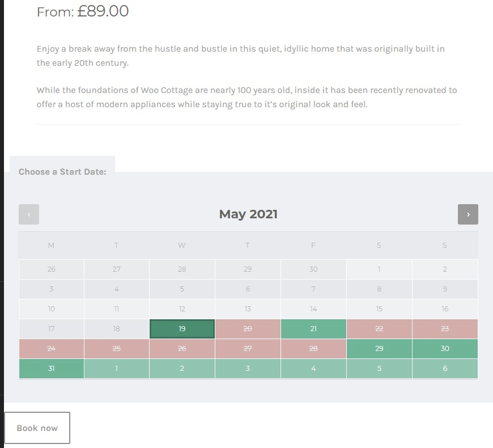
Task: Select May 21 as start date
Action: tap(313, 329)
